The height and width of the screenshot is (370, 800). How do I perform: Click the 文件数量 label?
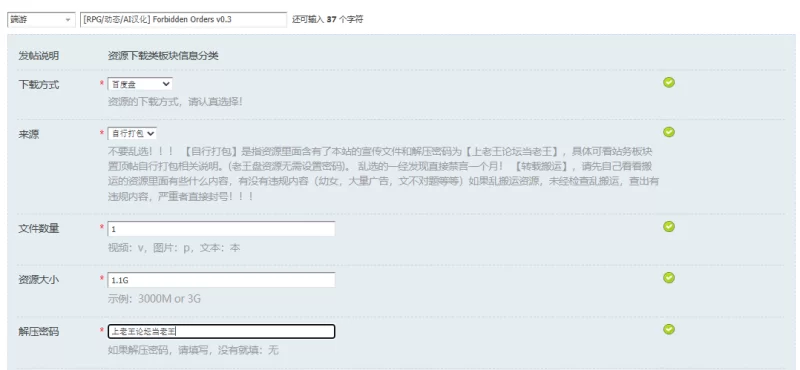(x=39, y=229)
